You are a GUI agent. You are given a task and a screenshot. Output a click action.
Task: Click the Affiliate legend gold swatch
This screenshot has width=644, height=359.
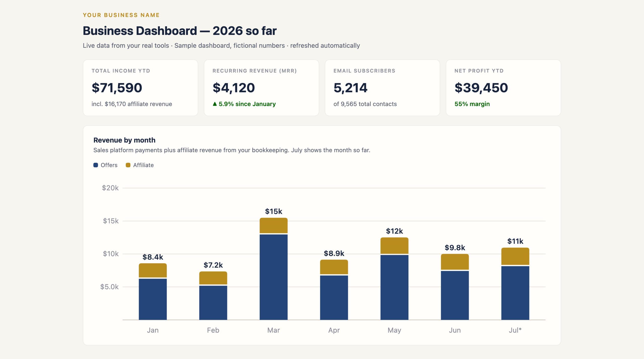pos(128,165)
